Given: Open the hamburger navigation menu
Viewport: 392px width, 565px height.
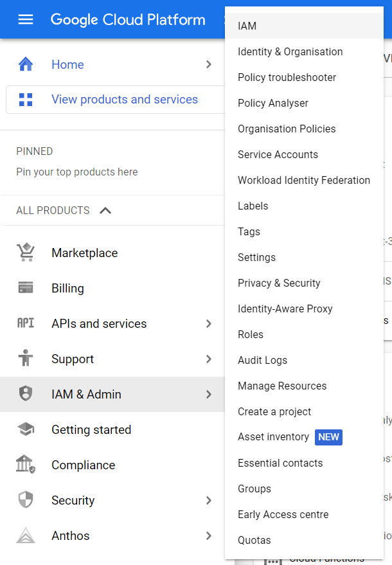Looking at the screenshot, I should click(x=26, y=19).
